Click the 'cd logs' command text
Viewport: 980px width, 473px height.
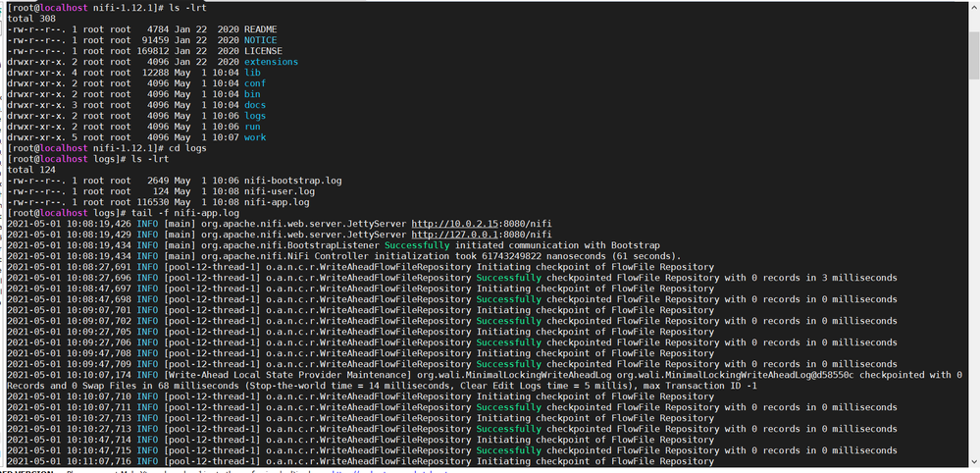187,148
